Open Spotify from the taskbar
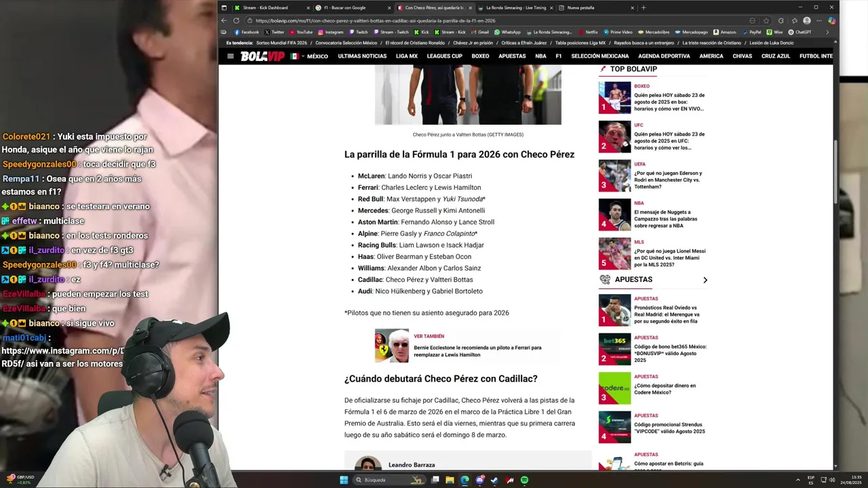Image resolution: width=868 pixels, height=488 pixels. tap(524, 480)
